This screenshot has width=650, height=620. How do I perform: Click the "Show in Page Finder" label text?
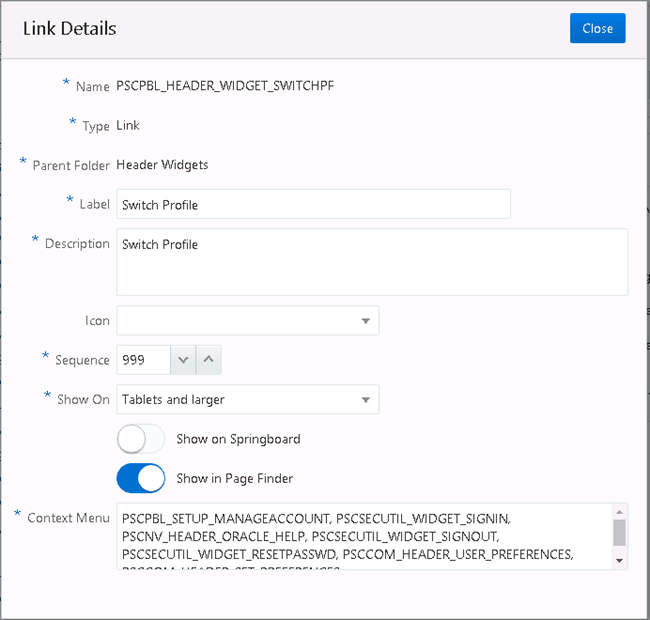[235, 479]
